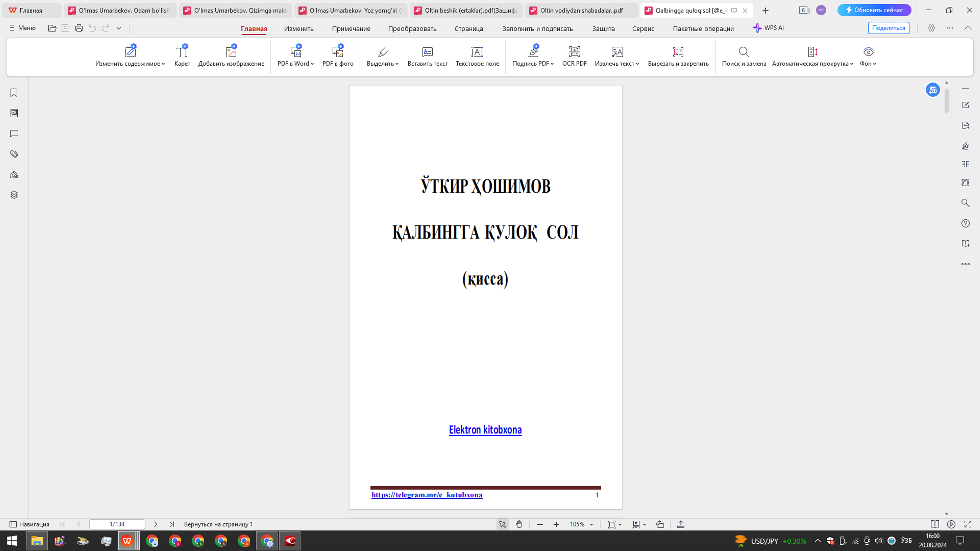The image size is (980, 551).
Task: Show more right sidebar tools
Action: [965, 264]
